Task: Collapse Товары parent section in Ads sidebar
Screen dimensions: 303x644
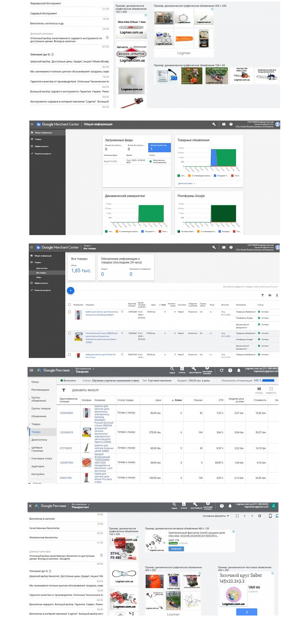Action: [30, 424]
